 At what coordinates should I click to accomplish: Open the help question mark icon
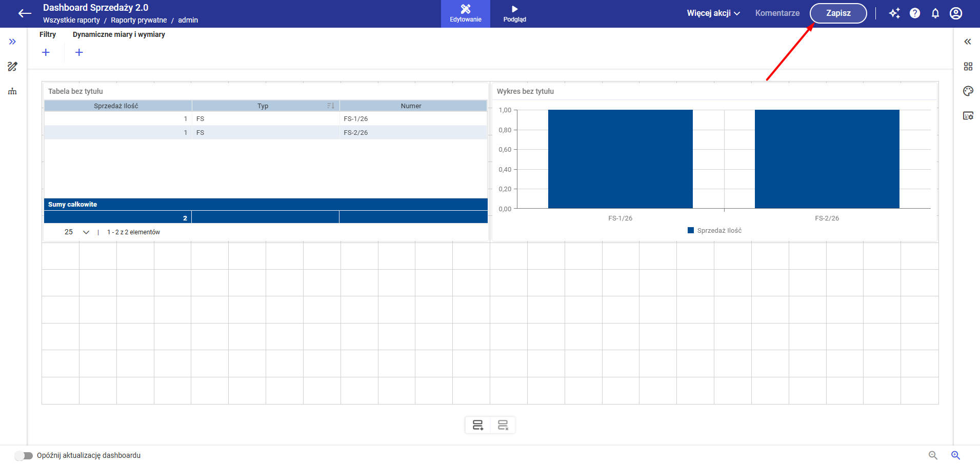915,13
